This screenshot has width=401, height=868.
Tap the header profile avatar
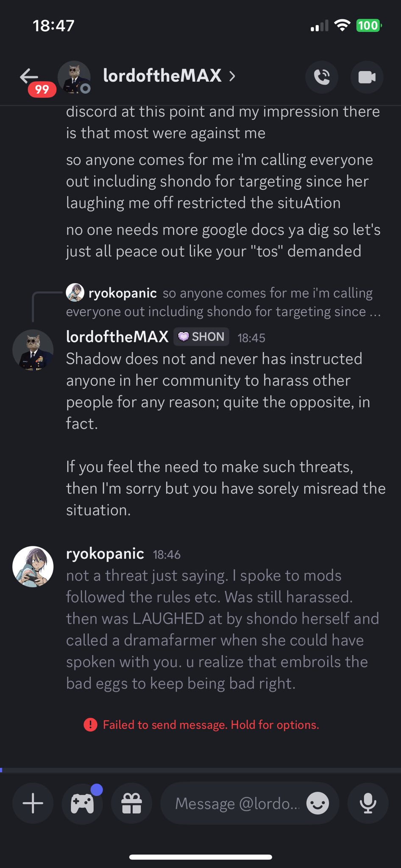click(x=74, y=77)
